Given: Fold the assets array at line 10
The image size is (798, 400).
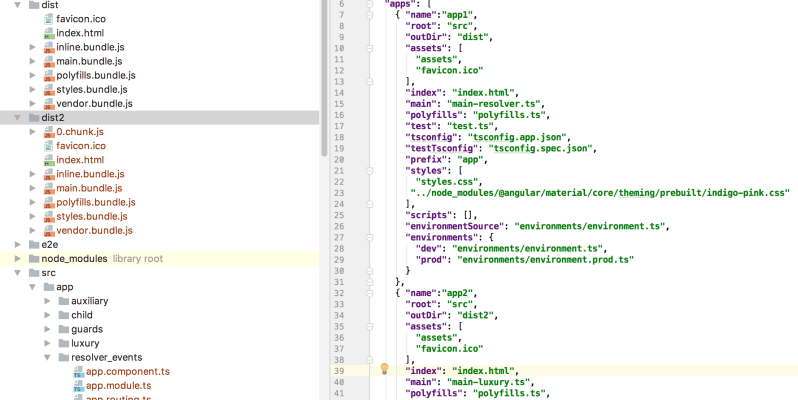Looking at the screenshot, I should click(369, 47).
